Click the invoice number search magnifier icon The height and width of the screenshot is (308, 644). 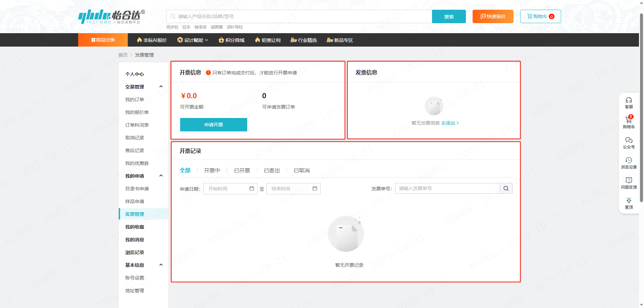click(x=506, y=188)
